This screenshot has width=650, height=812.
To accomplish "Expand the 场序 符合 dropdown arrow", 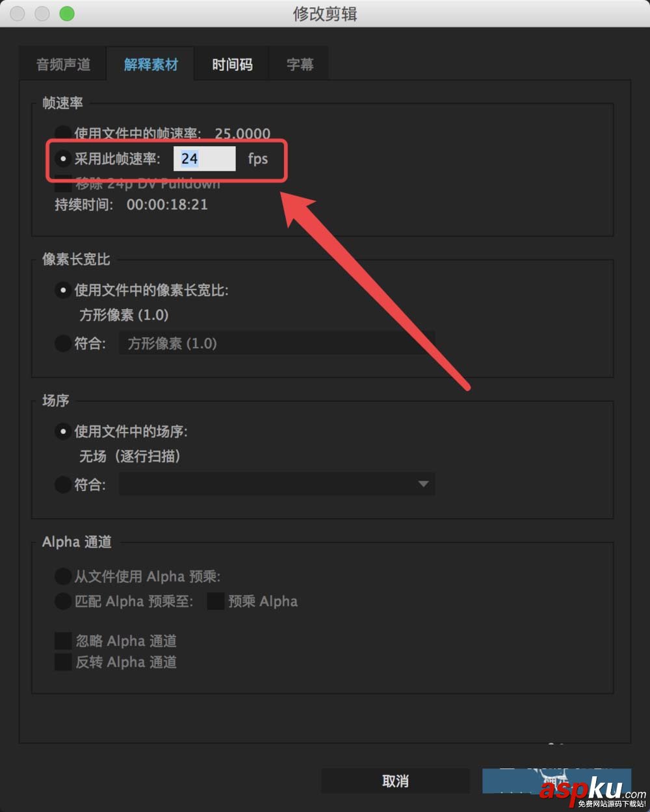I will click(423, 484).
